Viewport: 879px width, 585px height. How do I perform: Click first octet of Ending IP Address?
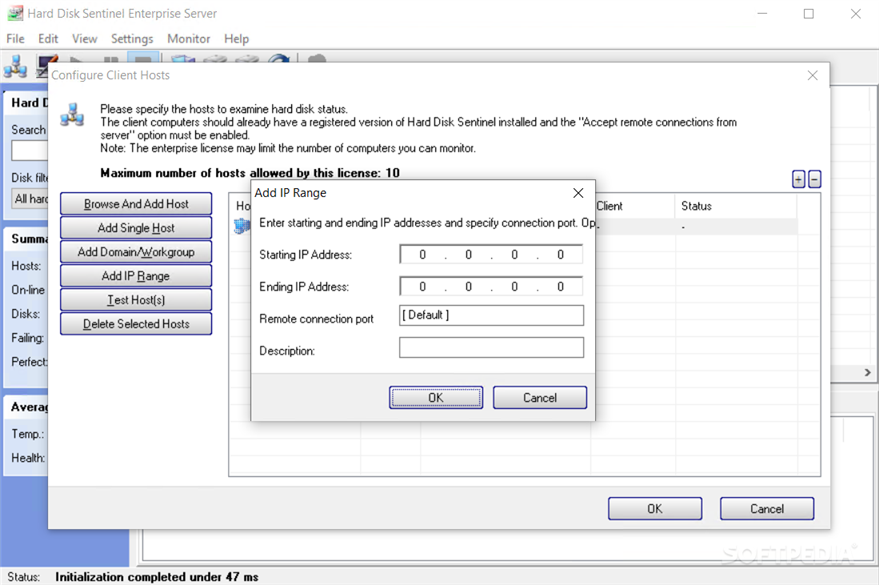point(423,287)
